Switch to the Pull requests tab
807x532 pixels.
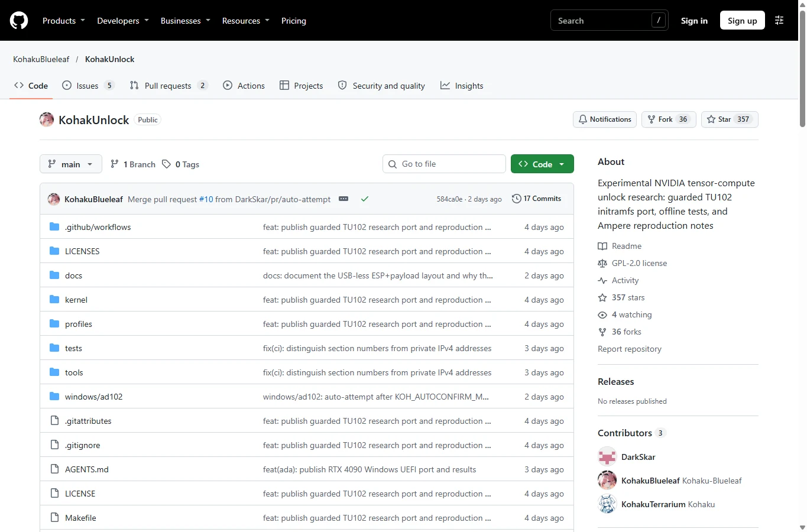[168, 86]
